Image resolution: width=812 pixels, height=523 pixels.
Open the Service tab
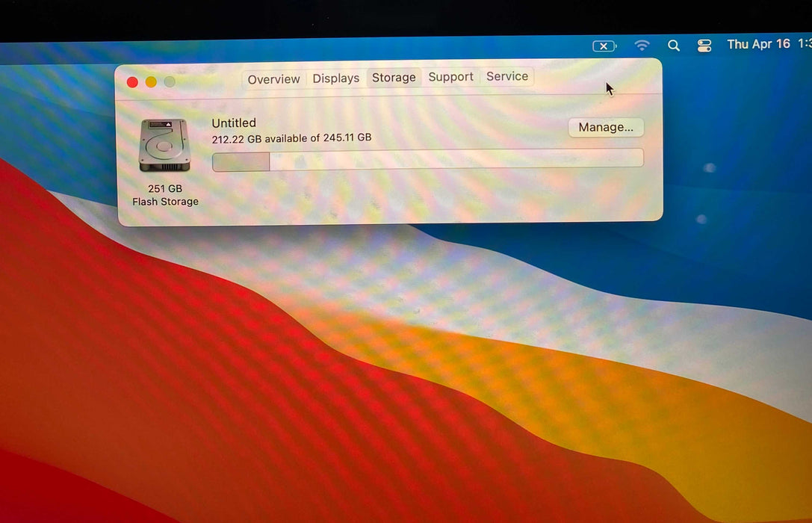click(x=507, y=76)
